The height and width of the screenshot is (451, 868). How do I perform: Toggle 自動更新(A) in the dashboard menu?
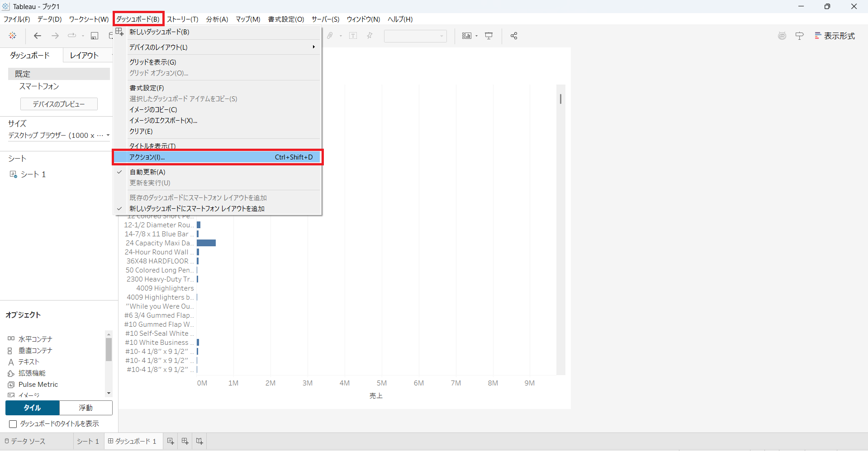pyautogui.click(x=147, y=172)
